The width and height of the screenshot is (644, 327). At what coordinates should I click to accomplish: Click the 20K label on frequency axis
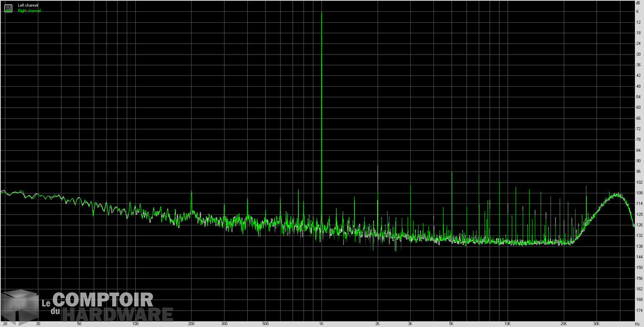[563, 324]
